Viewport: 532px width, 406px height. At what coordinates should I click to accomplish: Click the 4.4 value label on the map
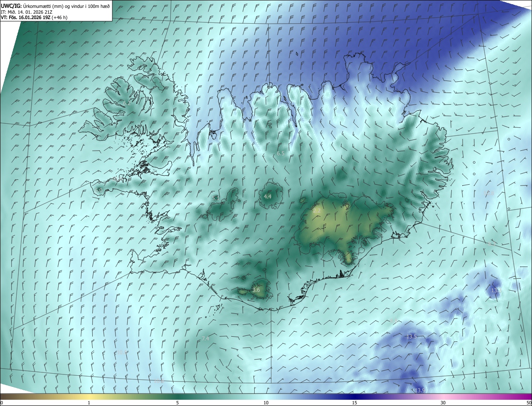tap(268, 196)
